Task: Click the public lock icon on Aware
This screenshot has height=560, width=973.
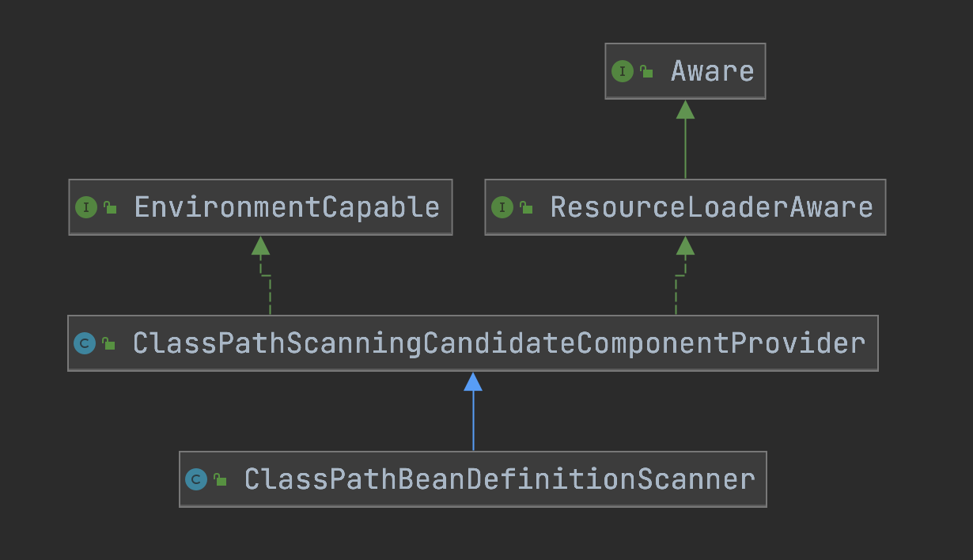Action: (x=646, y=72)
